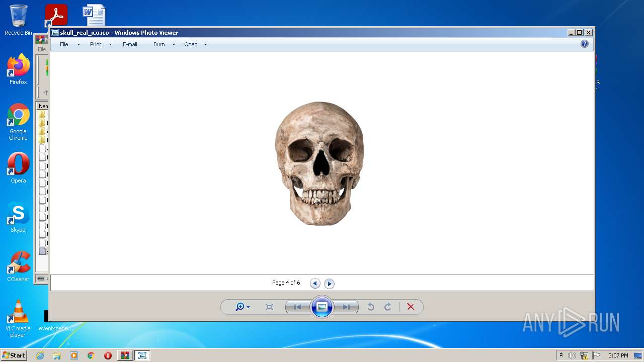The image size is (644, 362).
Task: Open Internet Explorer from taskbar
Action: coord(40,355)
